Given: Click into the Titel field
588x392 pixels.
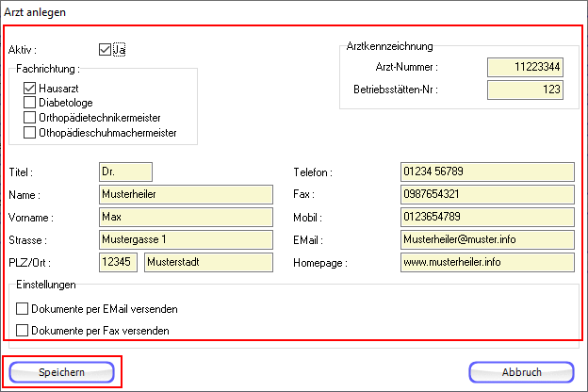Looking at the screenshot, I should (124, 172).
